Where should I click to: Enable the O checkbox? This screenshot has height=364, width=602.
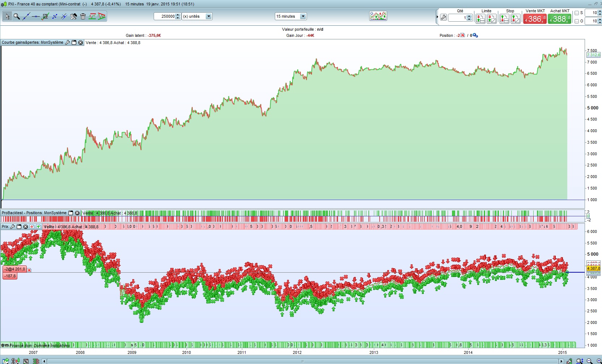point(577,21)
